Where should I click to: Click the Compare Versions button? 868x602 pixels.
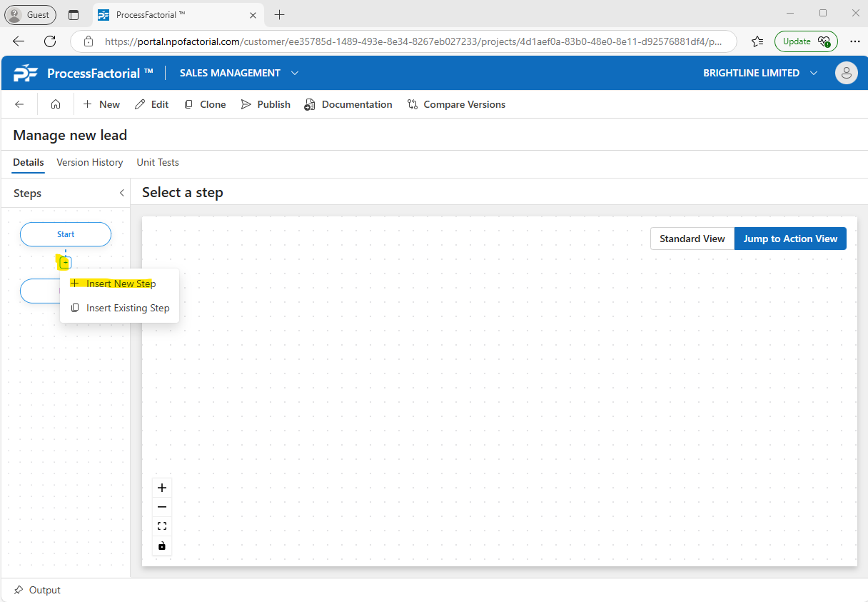(x=456, y=104)
